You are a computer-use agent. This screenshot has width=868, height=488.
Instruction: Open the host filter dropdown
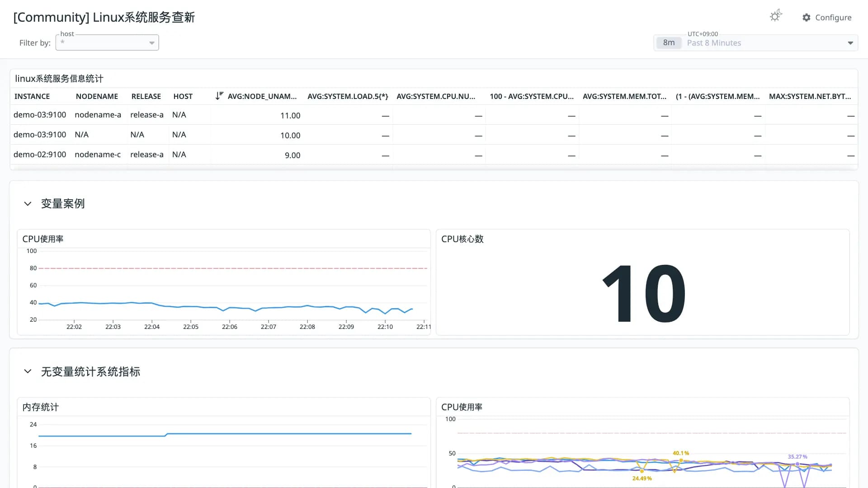[x=107, y=42]
